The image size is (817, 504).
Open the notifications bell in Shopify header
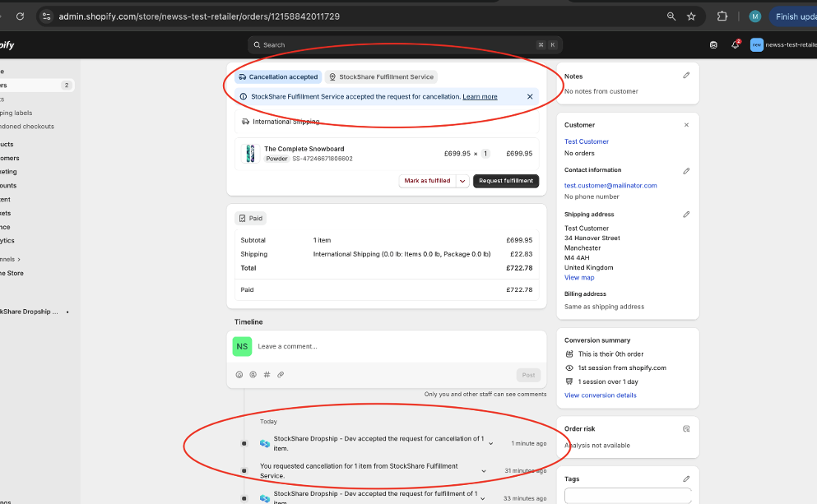pyautogui.click(x=736, y=44)
